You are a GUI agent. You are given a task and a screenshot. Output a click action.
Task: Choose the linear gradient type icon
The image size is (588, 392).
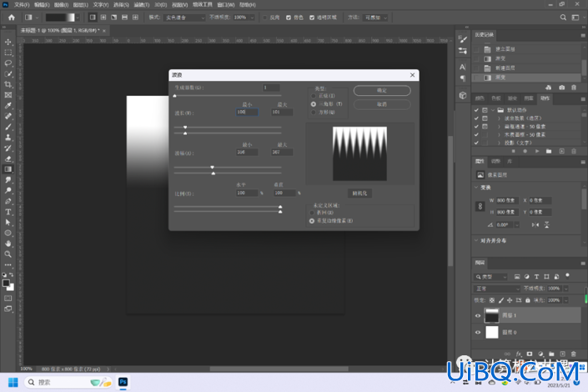[93, 18]
